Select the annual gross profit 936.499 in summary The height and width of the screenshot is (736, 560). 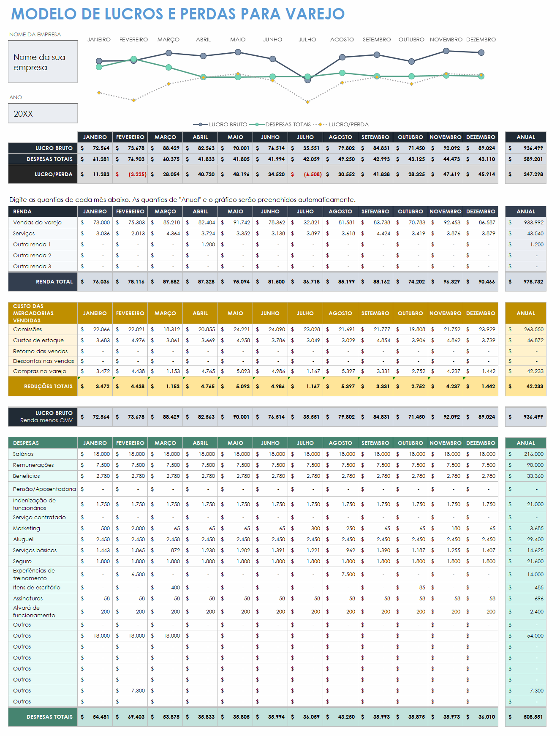[x=526, y=148]
